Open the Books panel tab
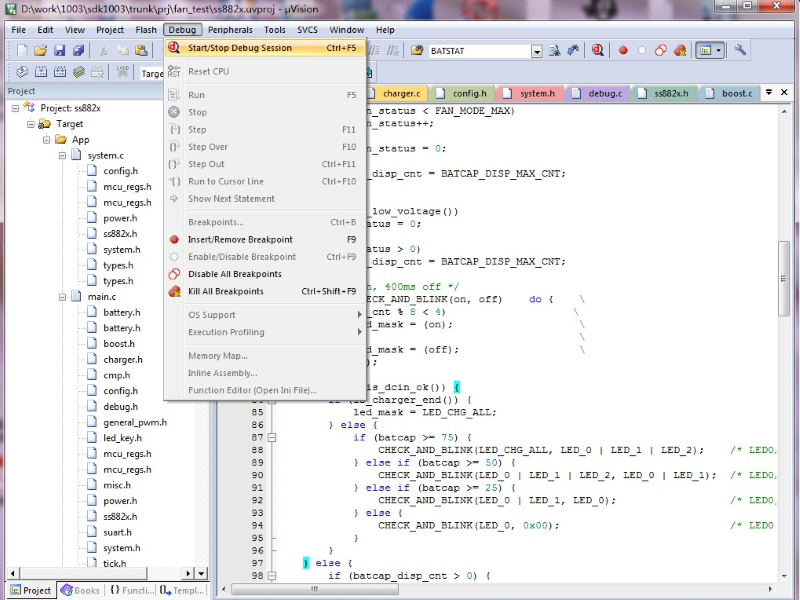 [x=81, y=590]
